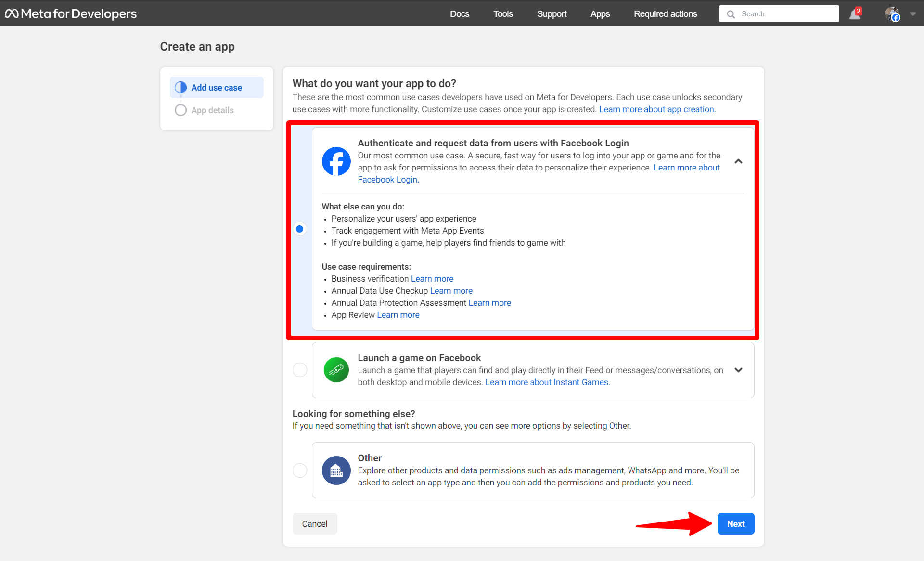Click the Add use case step indicator
Screen dimensions: 924x561
coord(216,87)
